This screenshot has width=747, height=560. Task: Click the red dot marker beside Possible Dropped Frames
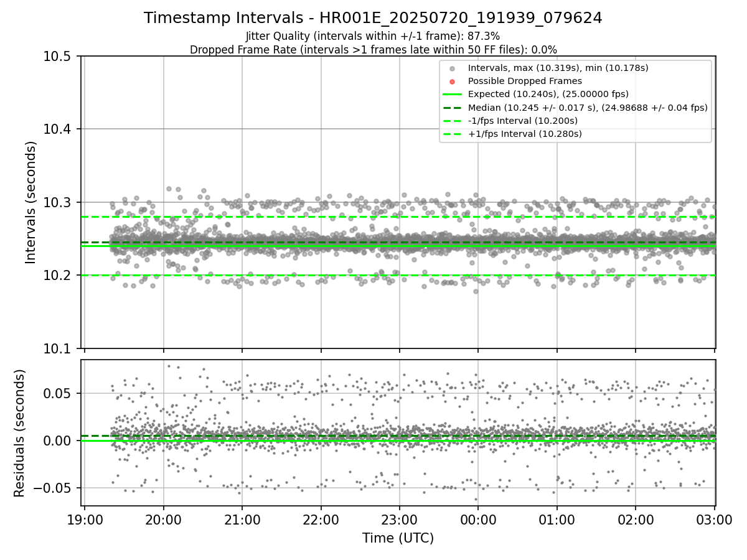pyautogui.click(x=453, y=82)
